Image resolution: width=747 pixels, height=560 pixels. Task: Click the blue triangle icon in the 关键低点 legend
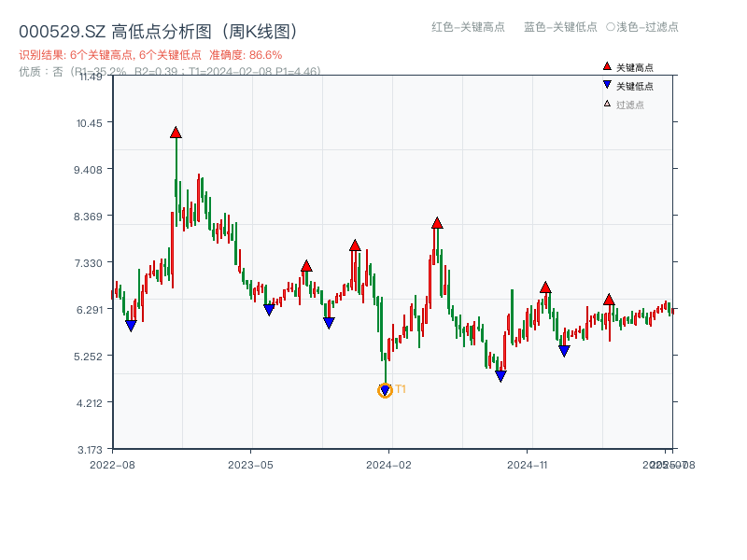[x=607, y=85]
